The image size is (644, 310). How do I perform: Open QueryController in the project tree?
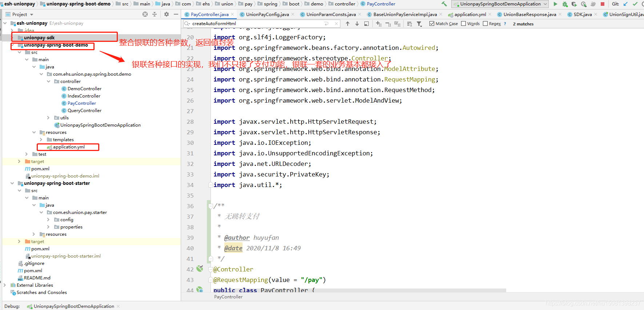(x=84, y=111)
